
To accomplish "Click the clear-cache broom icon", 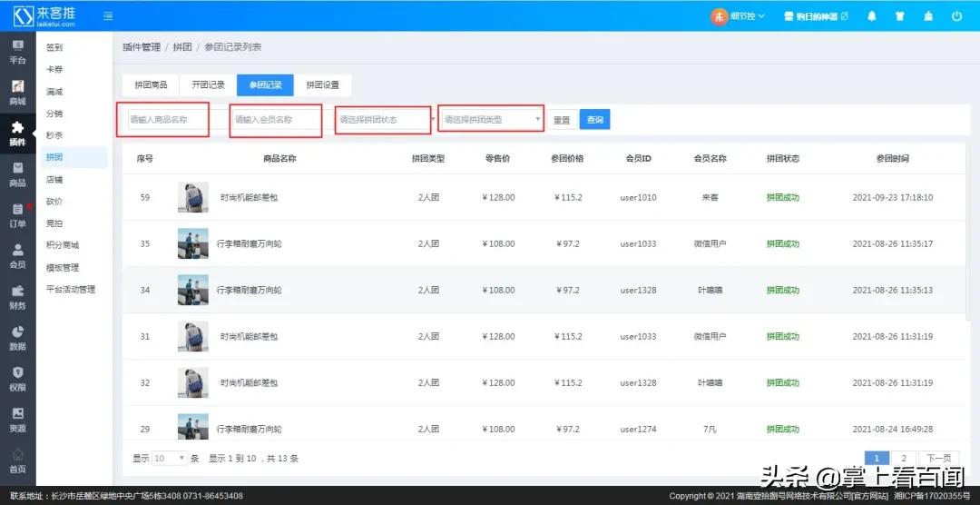I will tap(928, 16).
